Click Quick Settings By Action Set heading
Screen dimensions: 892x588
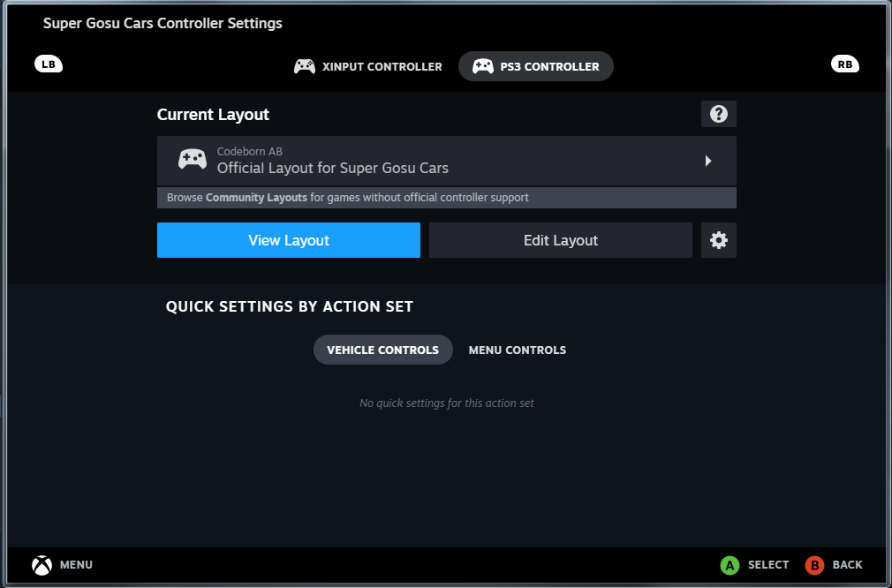pos(289,306)
